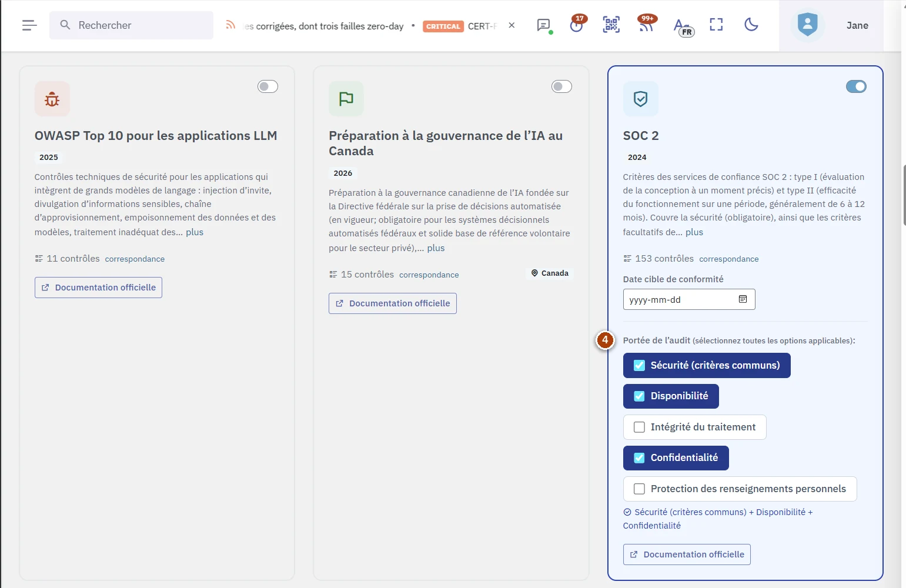Image resolution: width=906 pixels, height=588 pixels.
Task: Click the 2026 version tag
Action: point(343,173)
